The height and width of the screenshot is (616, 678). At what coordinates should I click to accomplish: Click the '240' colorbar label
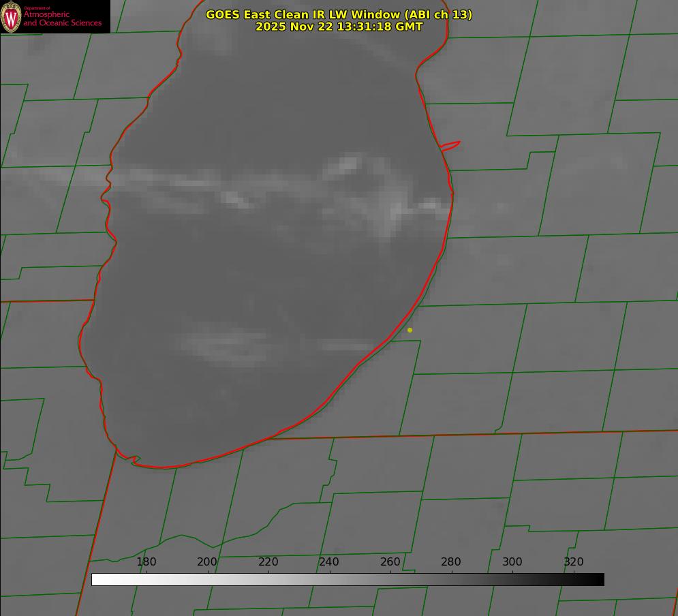(x=329, y=561)
